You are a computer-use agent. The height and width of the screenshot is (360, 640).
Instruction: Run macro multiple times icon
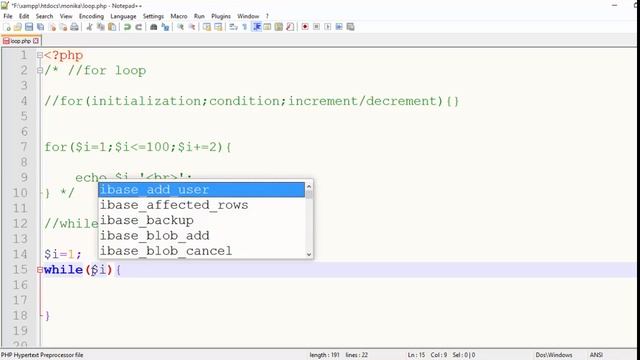pos(339,27)
